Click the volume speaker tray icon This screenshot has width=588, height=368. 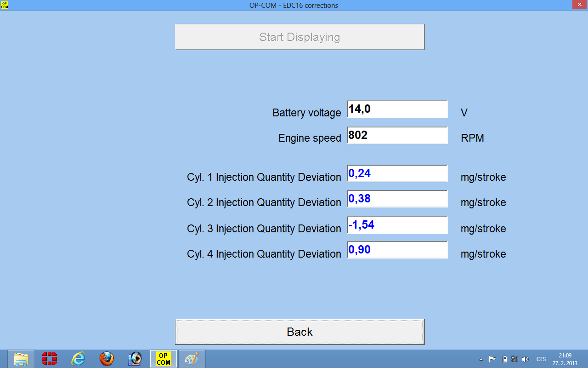click(526, 359)
